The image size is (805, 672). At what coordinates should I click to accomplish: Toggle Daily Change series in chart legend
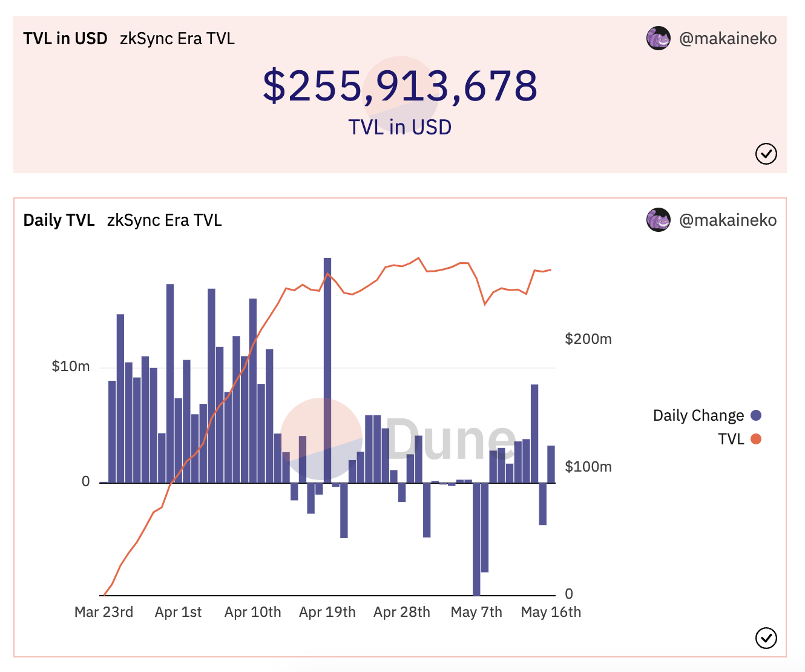coord(707,415)
